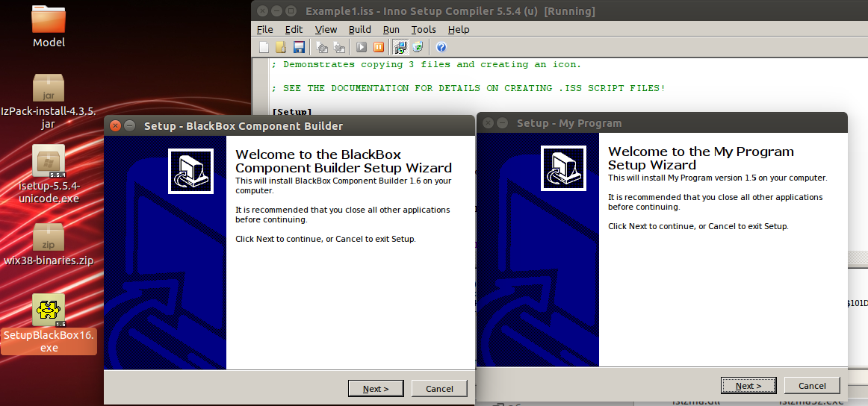Viewport: 868px width, 406px height.
Task: Click Next in BlackBox Component Builder setup
Action: coord(376,388)
